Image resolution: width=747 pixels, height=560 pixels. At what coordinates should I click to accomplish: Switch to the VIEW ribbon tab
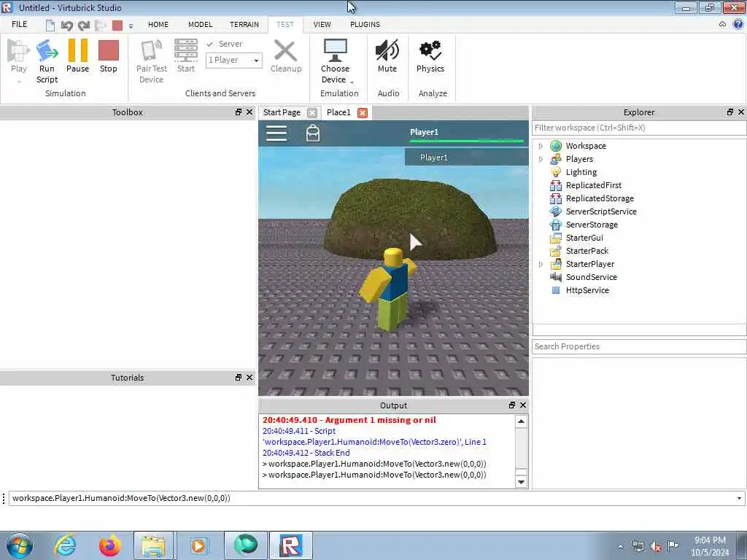(322, 24)
